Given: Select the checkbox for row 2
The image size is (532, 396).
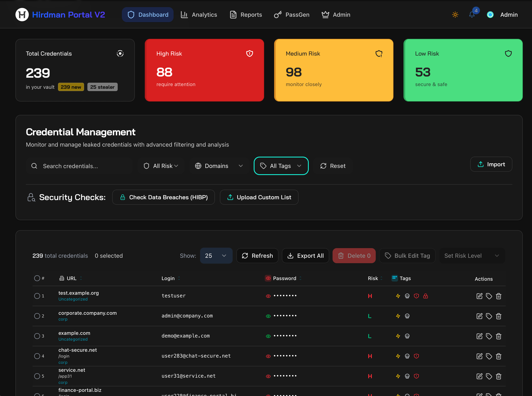Looking at the screenshot, I should tap(37, 316).
